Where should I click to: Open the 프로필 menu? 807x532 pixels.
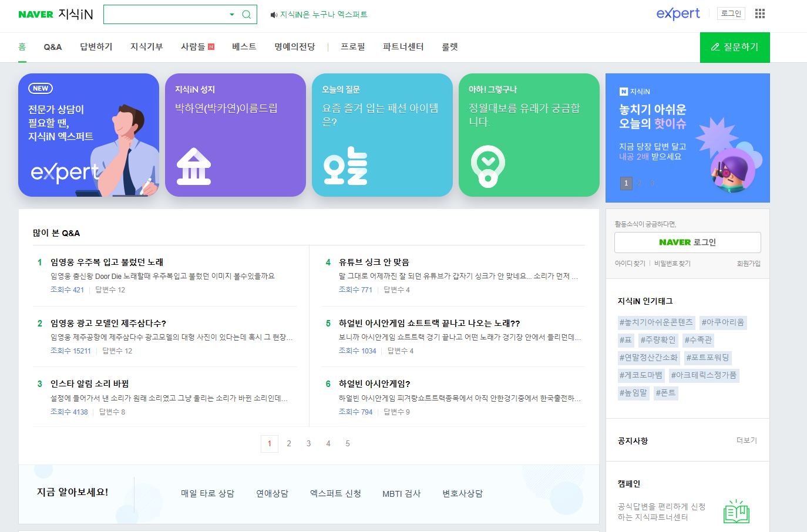(x=353, y=47)
